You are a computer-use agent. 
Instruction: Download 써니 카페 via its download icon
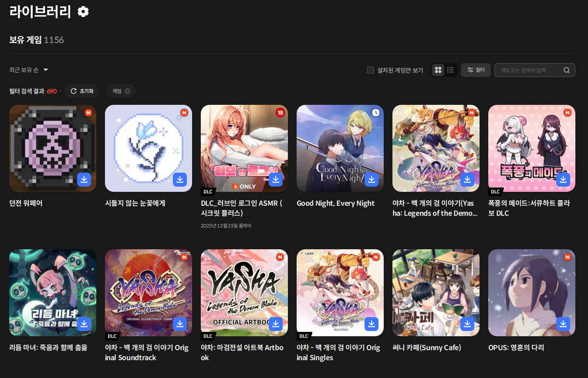[467, 324]
